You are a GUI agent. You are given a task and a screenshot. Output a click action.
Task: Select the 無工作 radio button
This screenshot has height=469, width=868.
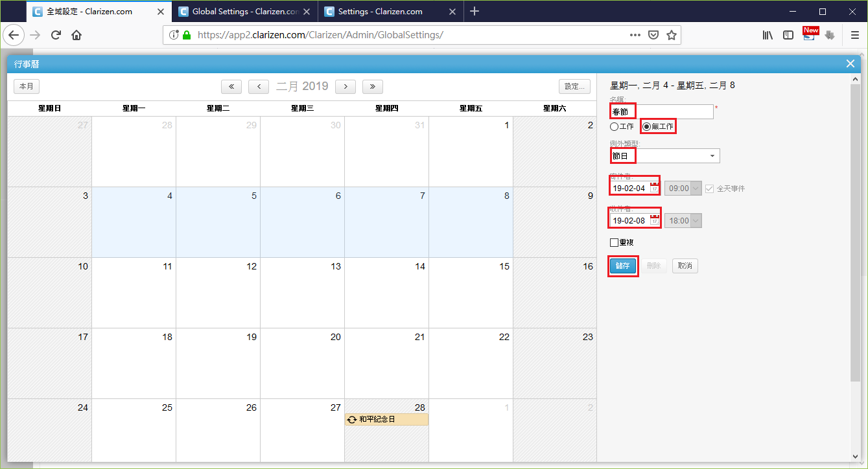[x=646, y=126]
